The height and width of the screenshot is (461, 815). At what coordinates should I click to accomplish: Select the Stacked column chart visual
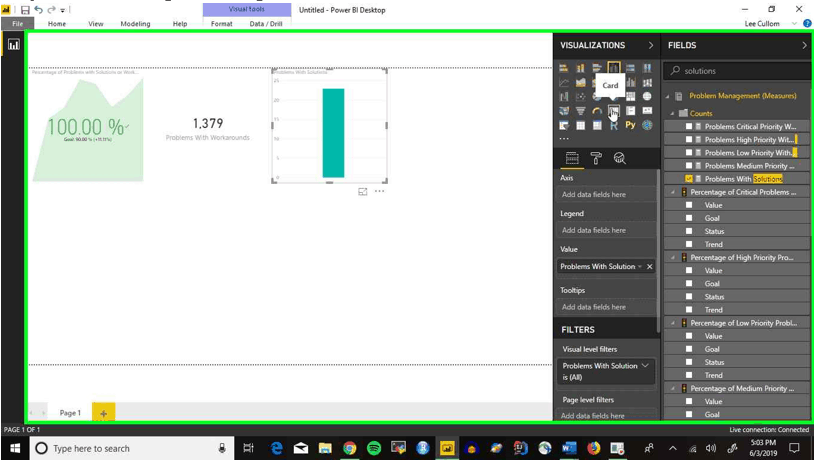(x=581, y=68)
